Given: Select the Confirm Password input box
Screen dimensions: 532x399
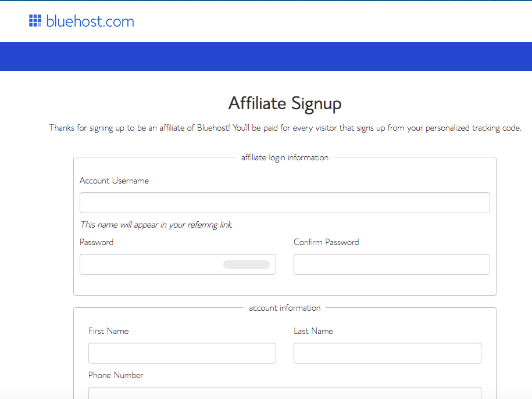Looking at the screenshot, I should click(391, 264).
